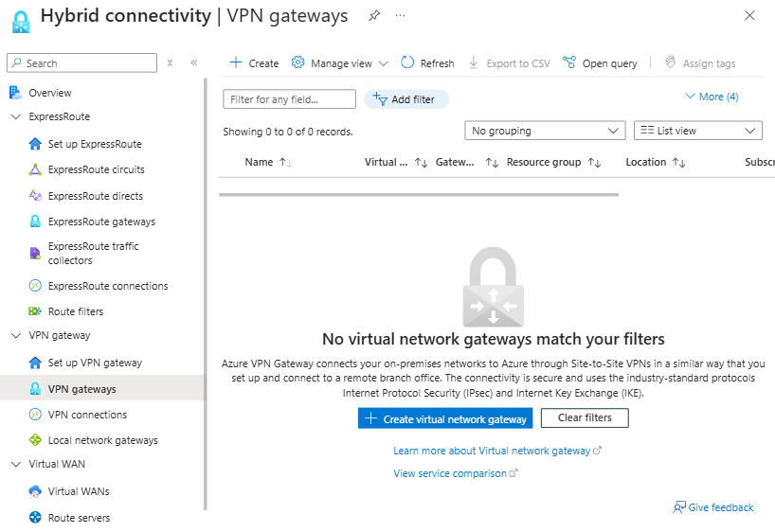Click the Open query icon
Viewport: 775px width, 532px height.
569,62
